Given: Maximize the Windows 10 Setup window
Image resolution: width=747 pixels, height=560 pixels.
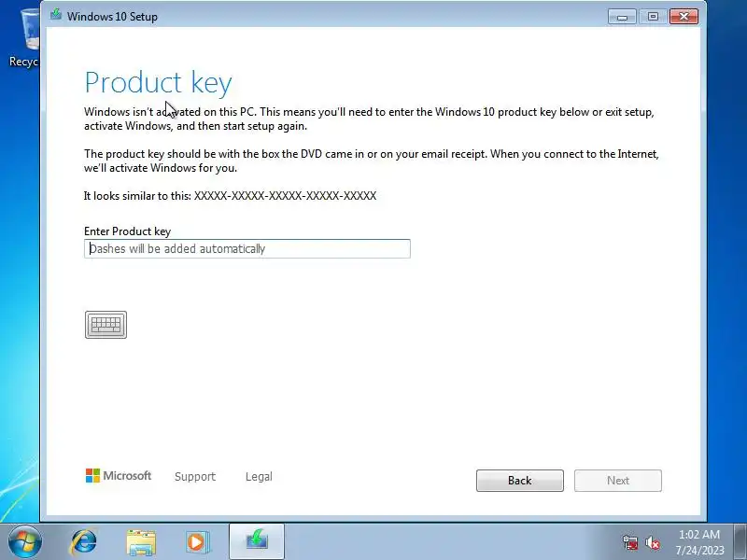Looking at the screenshot, I should [653, 17].
